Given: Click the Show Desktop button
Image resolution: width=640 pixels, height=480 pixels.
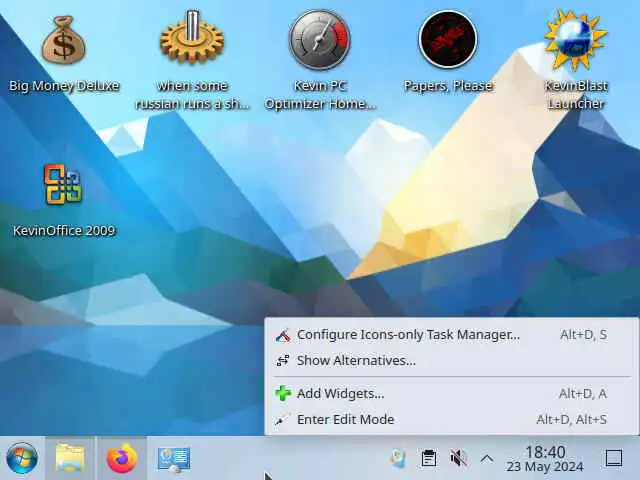Looking at the screenshot, I should pos(613,458).
